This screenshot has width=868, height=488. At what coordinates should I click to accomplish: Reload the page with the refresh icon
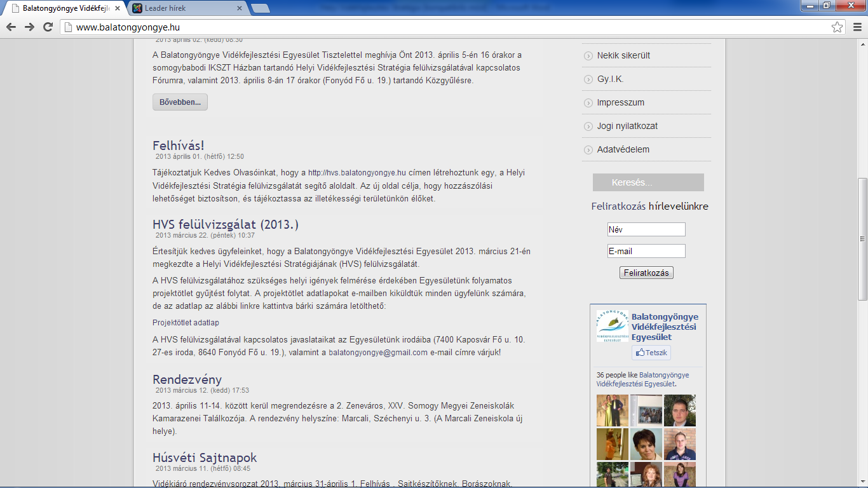click(48, 27)
